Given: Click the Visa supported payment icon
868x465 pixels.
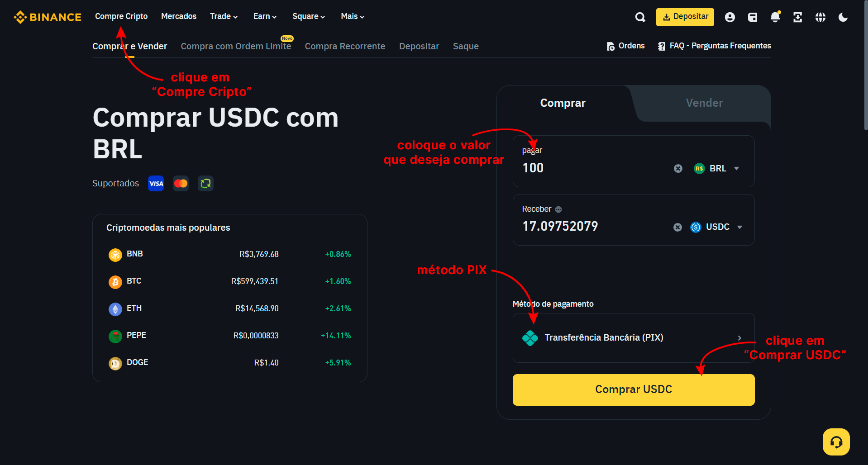Looking at the screenshot, I should (x=156, y=183).
